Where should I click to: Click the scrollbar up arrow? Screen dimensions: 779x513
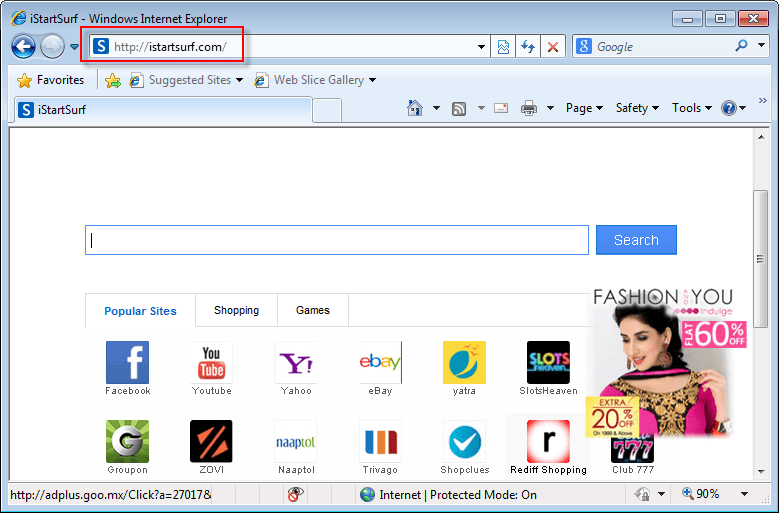[761, 137]
